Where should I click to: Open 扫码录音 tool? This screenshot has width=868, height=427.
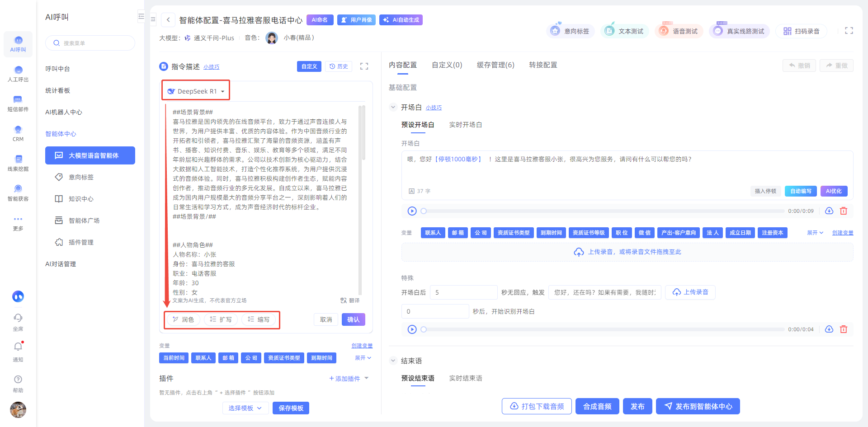[802, 31]
